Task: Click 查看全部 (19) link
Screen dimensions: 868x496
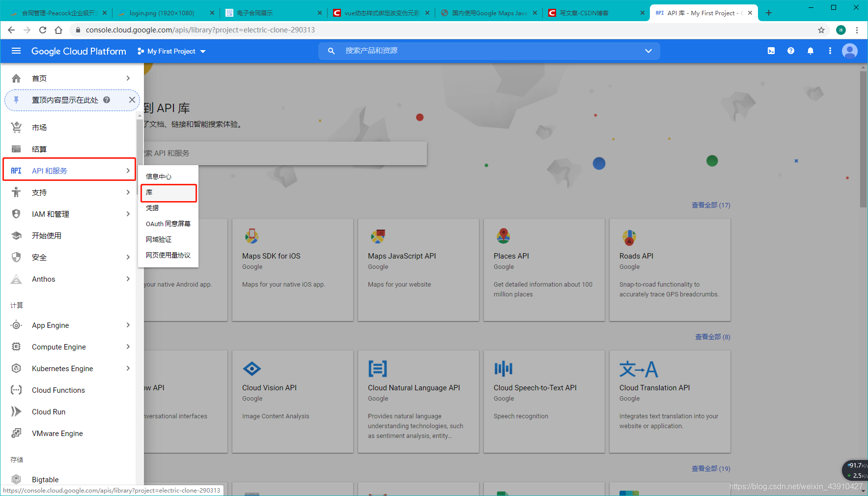Action: pyautogui.click(x=711, y=468)
